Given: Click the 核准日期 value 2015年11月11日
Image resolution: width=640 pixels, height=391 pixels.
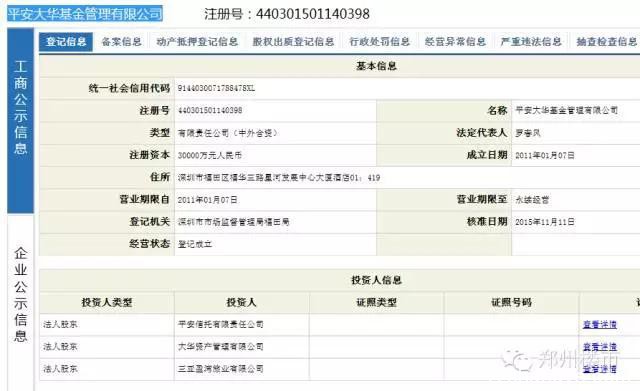Looking at the screenshot, I should tap(545, 222).
